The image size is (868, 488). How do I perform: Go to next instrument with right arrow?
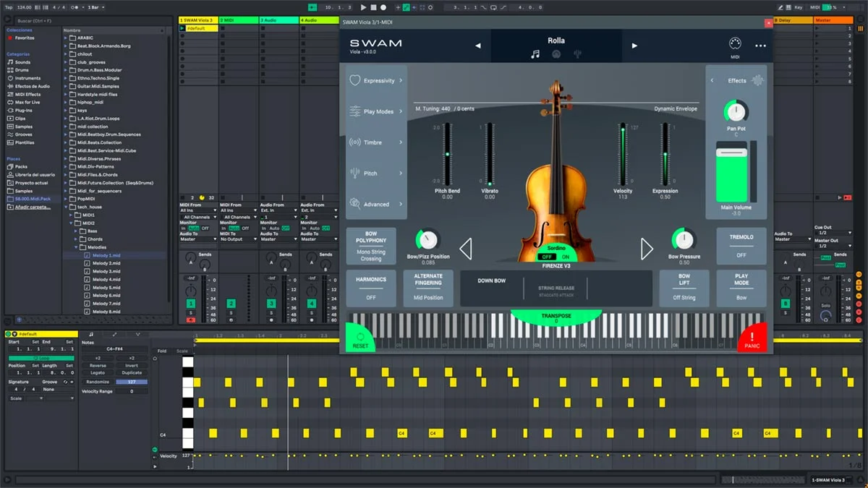[x=634, y=46]
